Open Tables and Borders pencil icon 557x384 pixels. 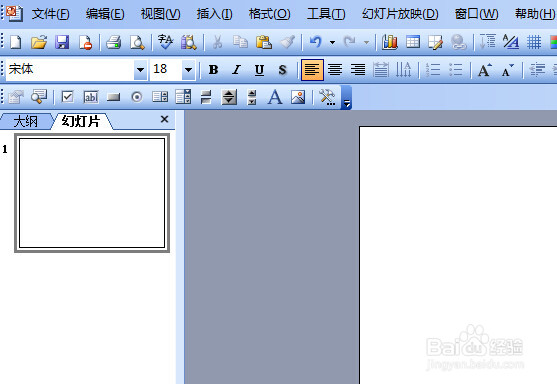pyautogui.click(x=436, y=42)
